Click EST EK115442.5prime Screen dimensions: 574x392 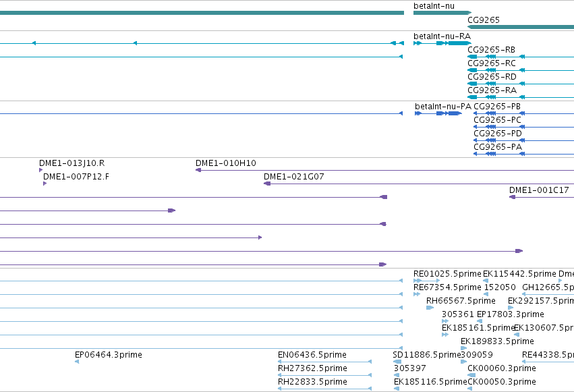pyautogui.click(x=519, y=274)
